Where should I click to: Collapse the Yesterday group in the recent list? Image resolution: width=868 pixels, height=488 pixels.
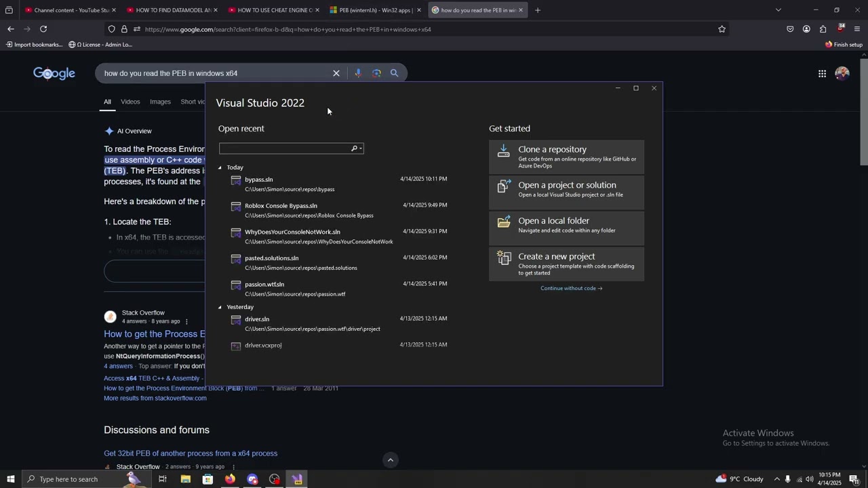220,307
